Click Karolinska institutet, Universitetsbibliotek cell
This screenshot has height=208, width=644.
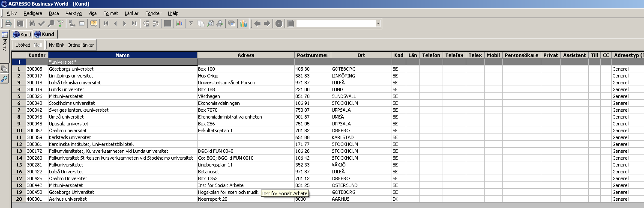[123, 144]
